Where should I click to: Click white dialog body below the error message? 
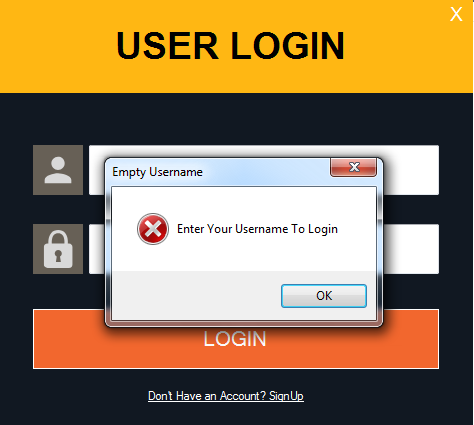(244, 257)
